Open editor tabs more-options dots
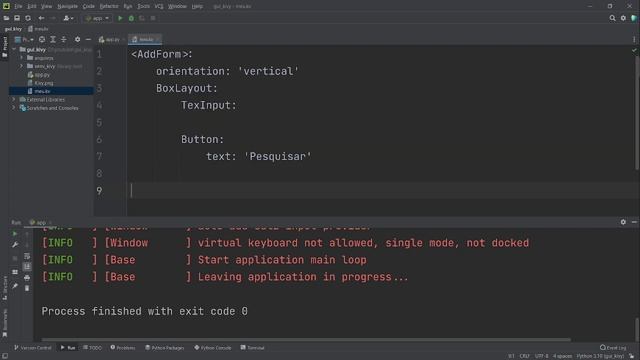The image size is (640, 360). (634, 40)
